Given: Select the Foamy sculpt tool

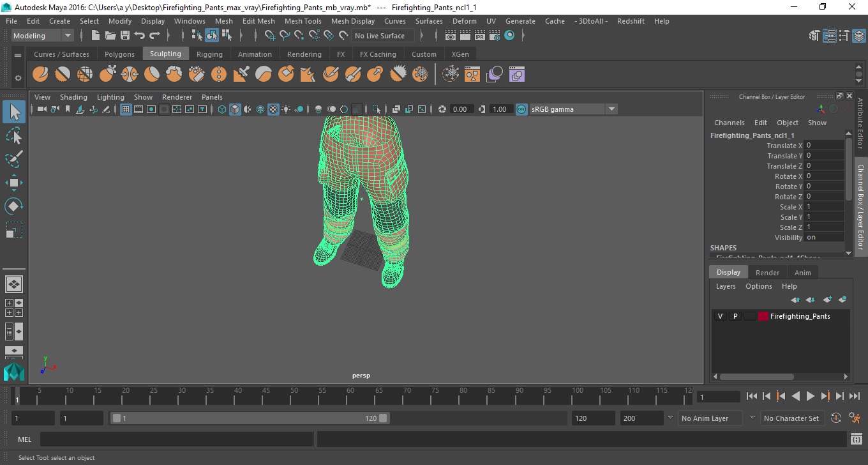Looking at the screenshot, I should pos(174,75).
